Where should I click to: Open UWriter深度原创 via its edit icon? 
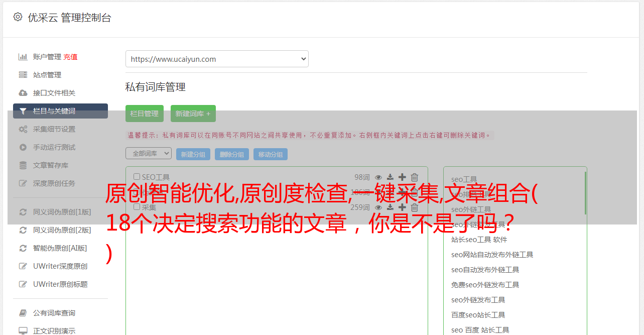coord(23,266)
